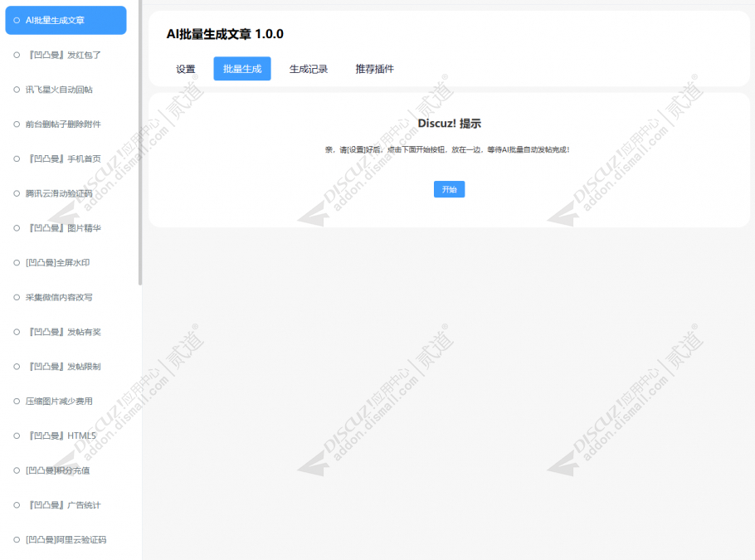The image size is (755, 560).
Task: Click the circle bullet beside [凹凸曼]全屏水印
Action: (x=17, y=262)
